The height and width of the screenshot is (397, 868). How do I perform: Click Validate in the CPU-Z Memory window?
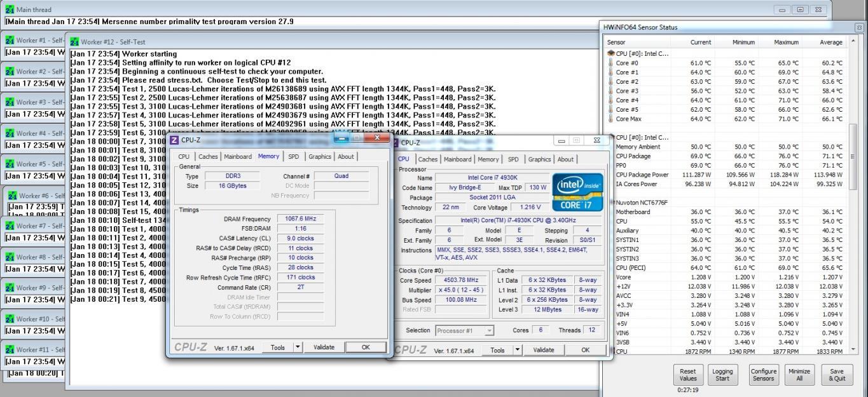(x=324, y=347)
